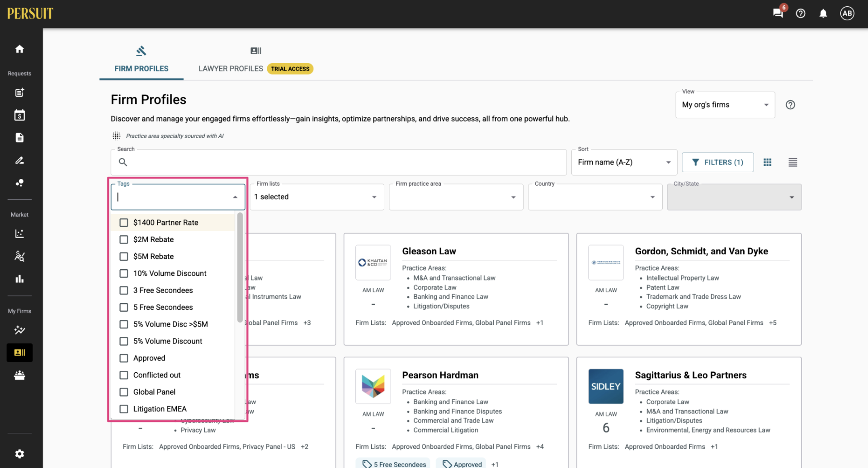Check the 10% Volume Discount tag
The width and height of the screenshot is (868, 468).
click(x=123, y=273)
